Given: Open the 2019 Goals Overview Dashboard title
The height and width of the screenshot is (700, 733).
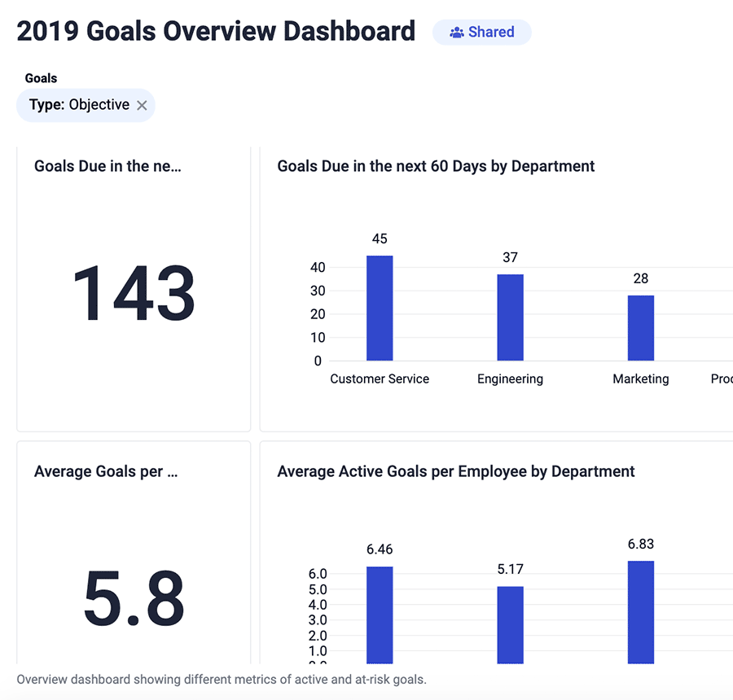Looking at the screenshot, I should [216, 31].
